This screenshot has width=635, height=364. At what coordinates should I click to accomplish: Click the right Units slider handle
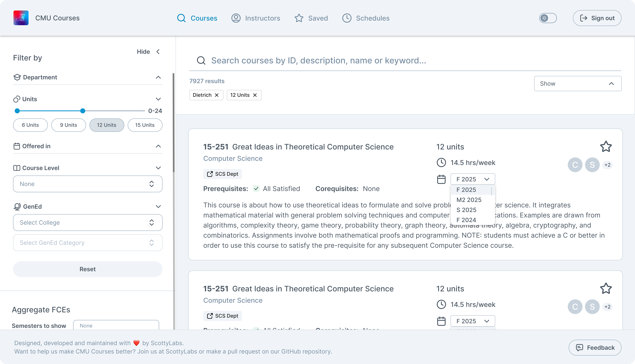[83, 111]
